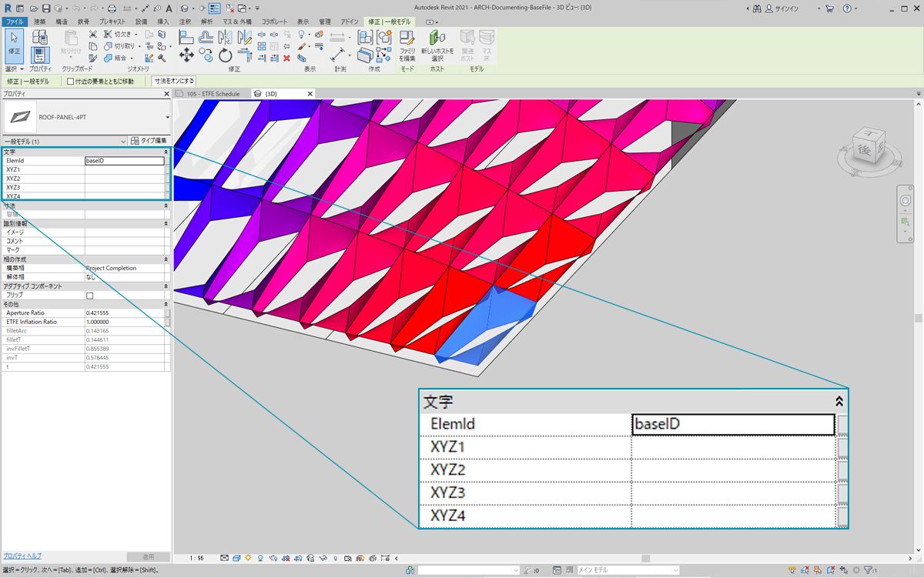Screen dimensions: 924x578
Task: Click ファミリを編集 (Edit Family)
Action: pos(407,46)
